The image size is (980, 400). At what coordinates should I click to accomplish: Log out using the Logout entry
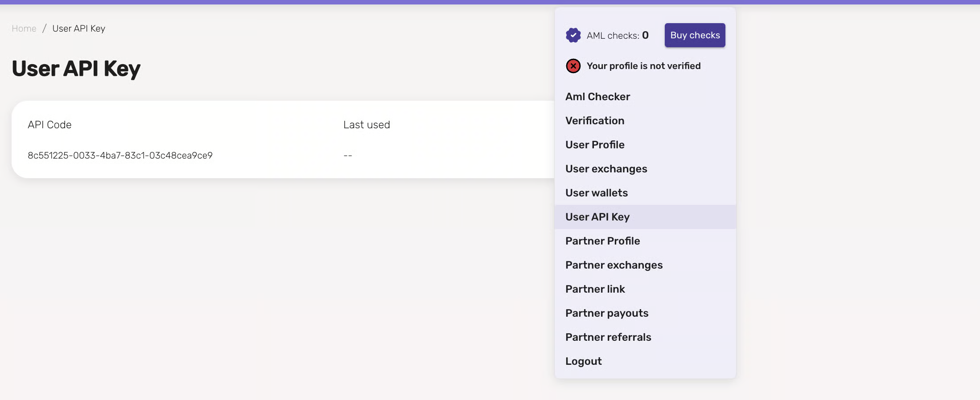(x=583, y=361)
